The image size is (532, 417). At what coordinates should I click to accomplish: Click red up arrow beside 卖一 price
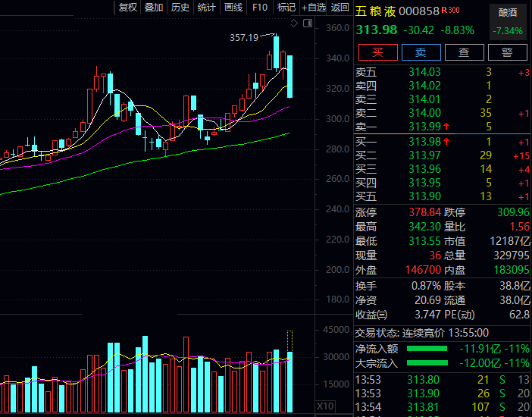[448, 126]
